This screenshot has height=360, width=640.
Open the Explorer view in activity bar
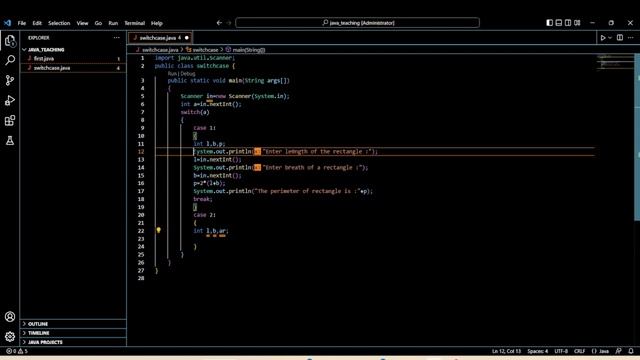10,41
